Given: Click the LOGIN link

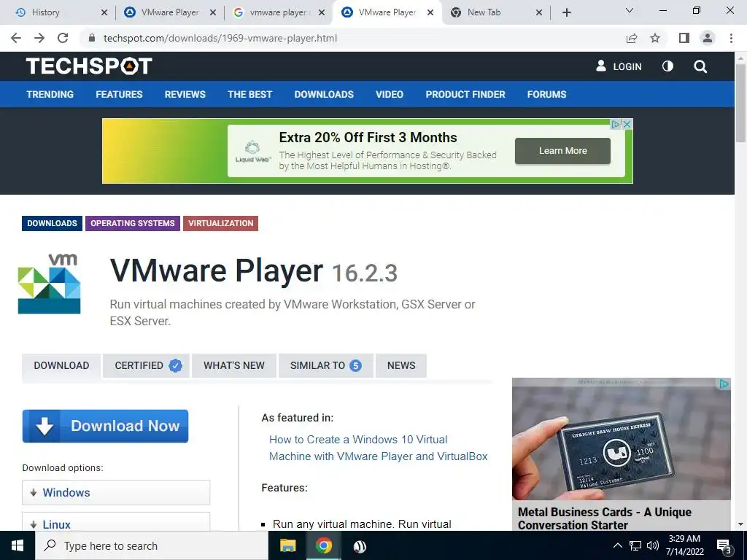Looking at the screenshot, I should click(619, 66).
